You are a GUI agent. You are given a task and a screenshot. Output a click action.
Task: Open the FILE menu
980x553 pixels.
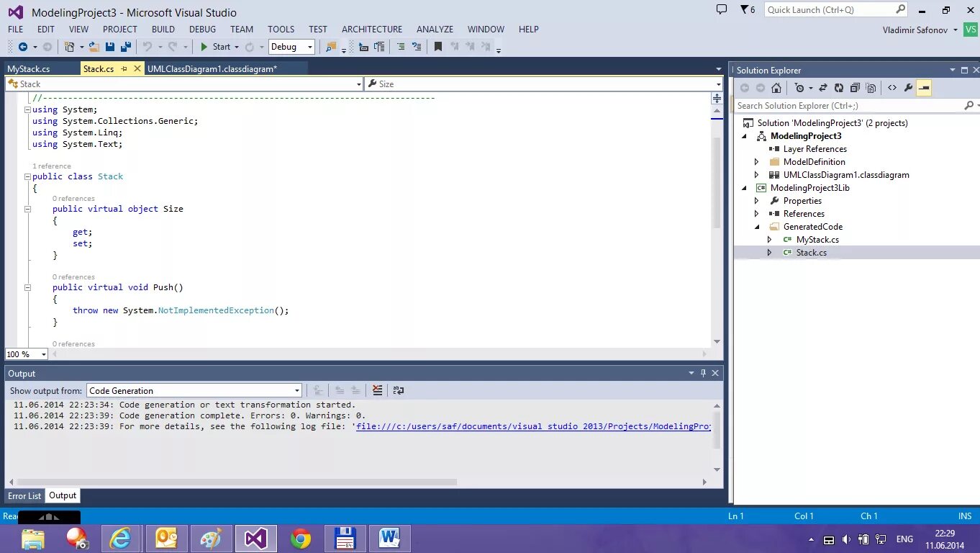point(15,30)
